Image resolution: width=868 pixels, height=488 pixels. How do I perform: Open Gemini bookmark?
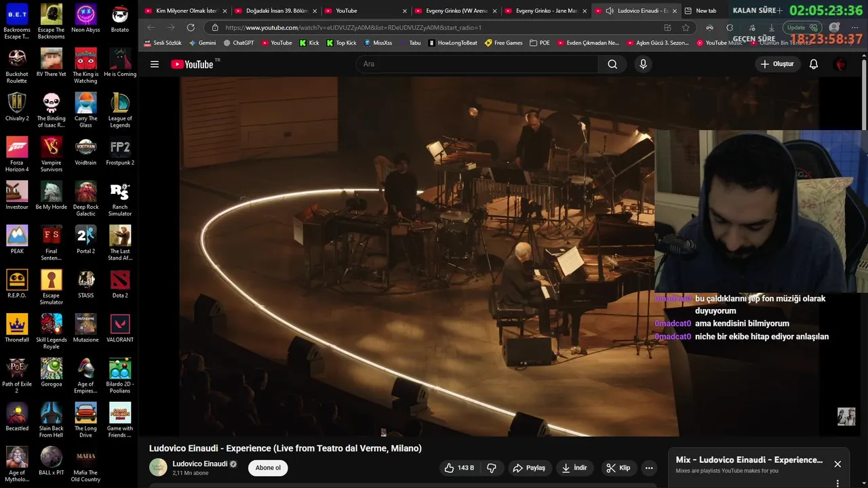point(202,43)
